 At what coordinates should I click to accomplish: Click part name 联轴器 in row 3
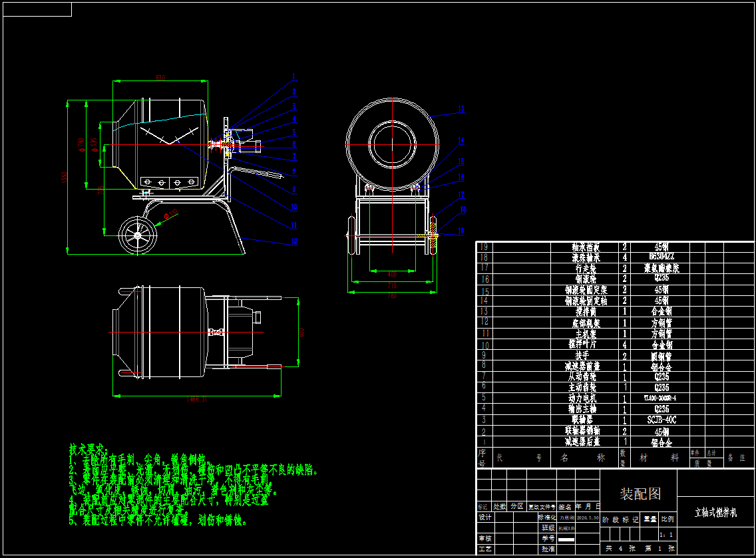pyautogui.click(x=582, y=420)
